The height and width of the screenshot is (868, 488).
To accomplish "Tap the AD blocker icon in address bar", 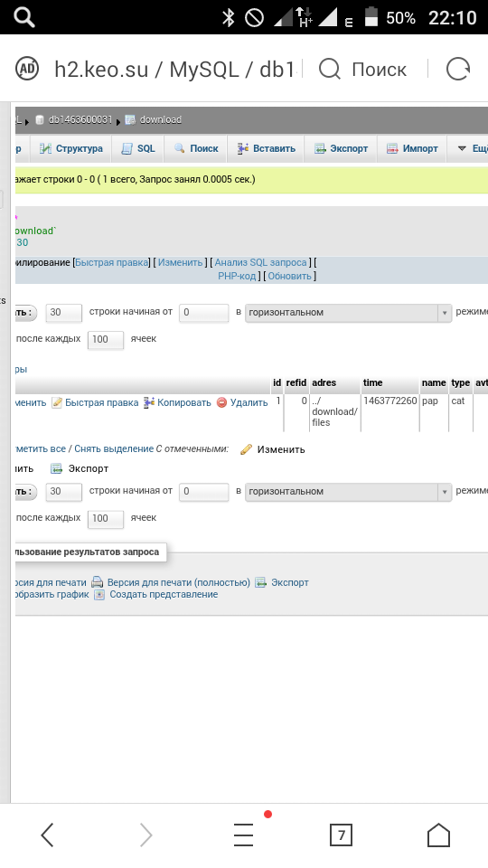I will coord(27,70).
